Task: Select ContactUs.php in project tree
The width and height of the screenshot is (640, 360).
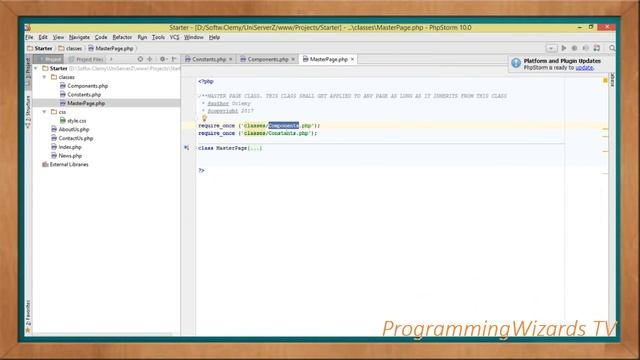Action: [76, 138]
